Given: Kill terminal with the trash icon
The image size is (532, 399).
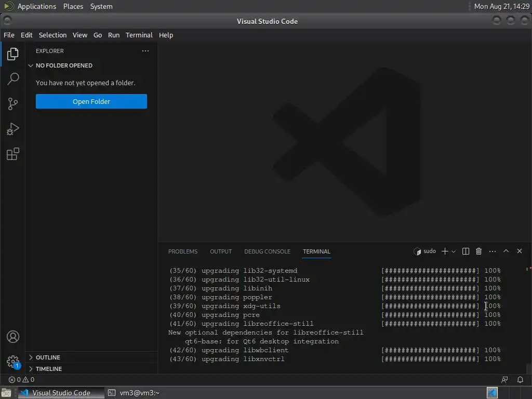Looking at the screenshot, I should coord(478,251).
